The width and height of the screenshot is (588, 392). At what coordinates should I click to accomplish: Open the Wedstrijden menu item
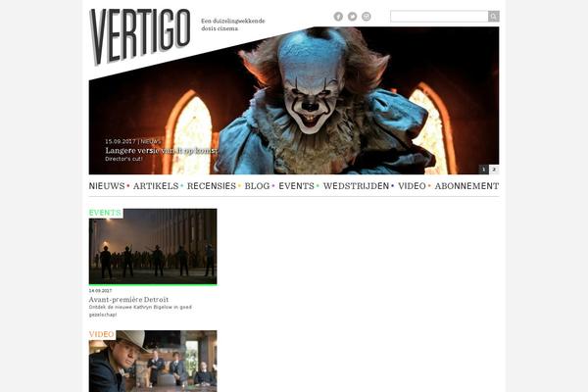357,186
